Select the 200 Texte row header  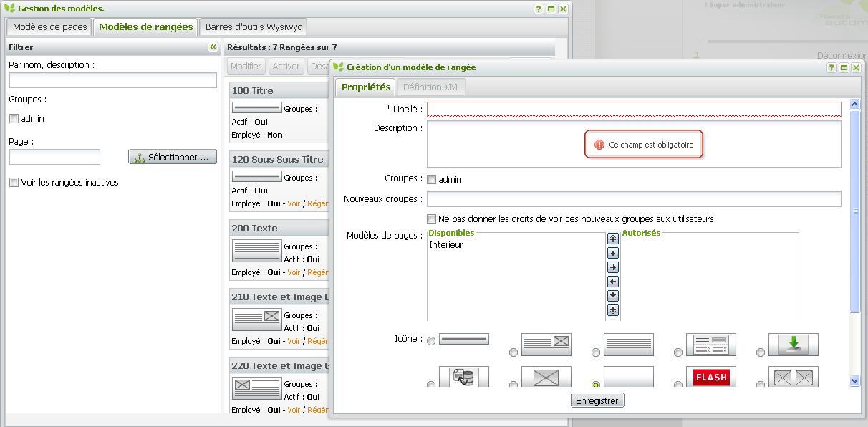pyautogui.click(x=279, y=228)
